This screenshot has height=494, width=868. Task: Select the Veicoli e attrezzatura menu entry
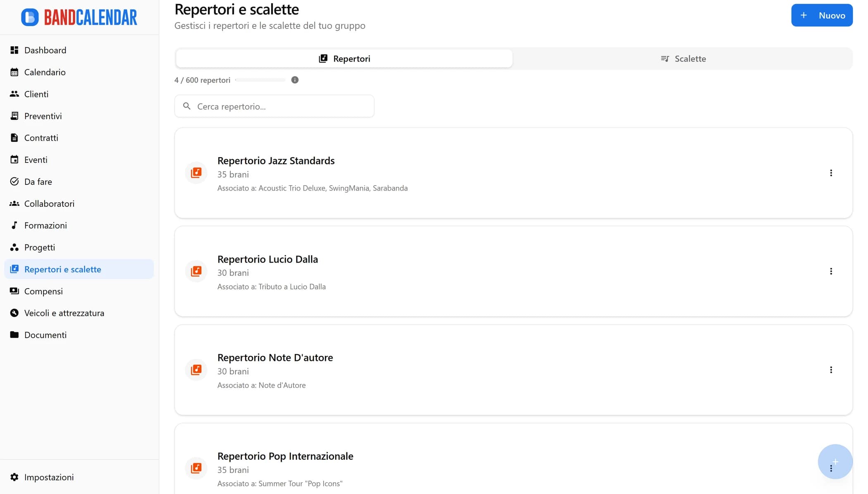coord(64,313)
